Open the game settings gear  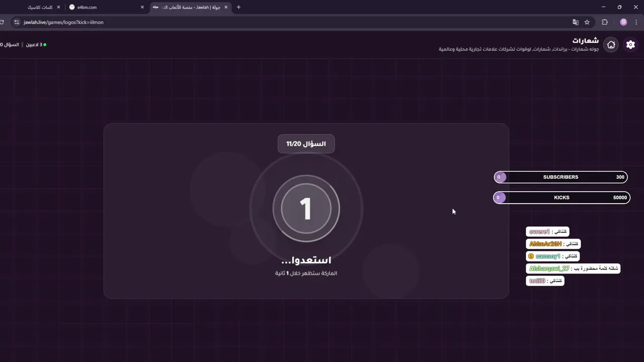pyautogui.click(x=630, y=45)
